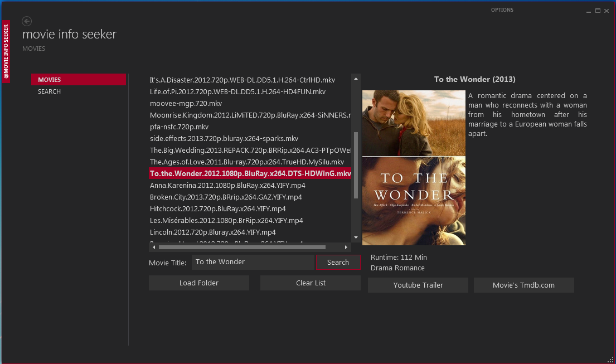
Task: Click scroll right arrow of file list
Action: [x=346, y=247]
